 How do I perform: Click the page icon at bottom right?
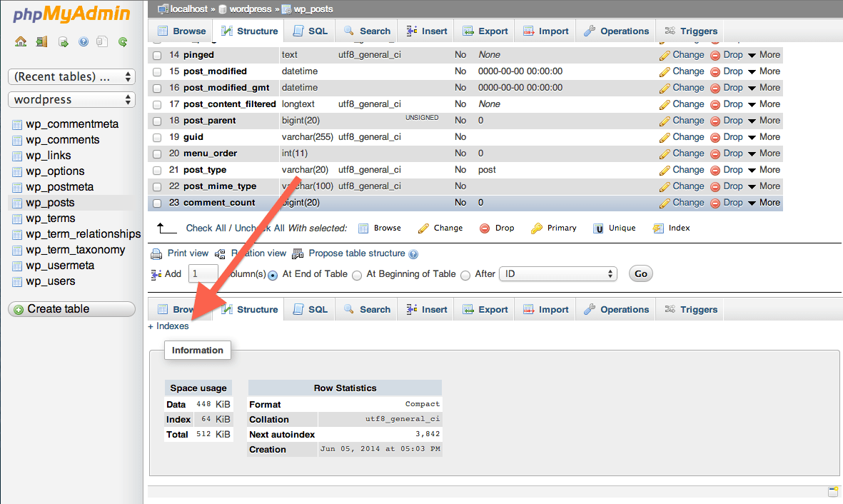[x=833, y=491]
